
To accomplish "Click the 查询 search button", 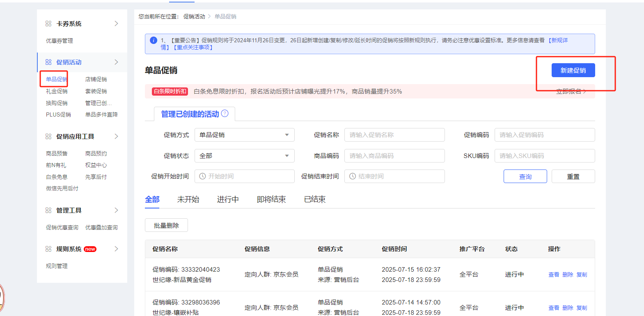I will [525, 176].
